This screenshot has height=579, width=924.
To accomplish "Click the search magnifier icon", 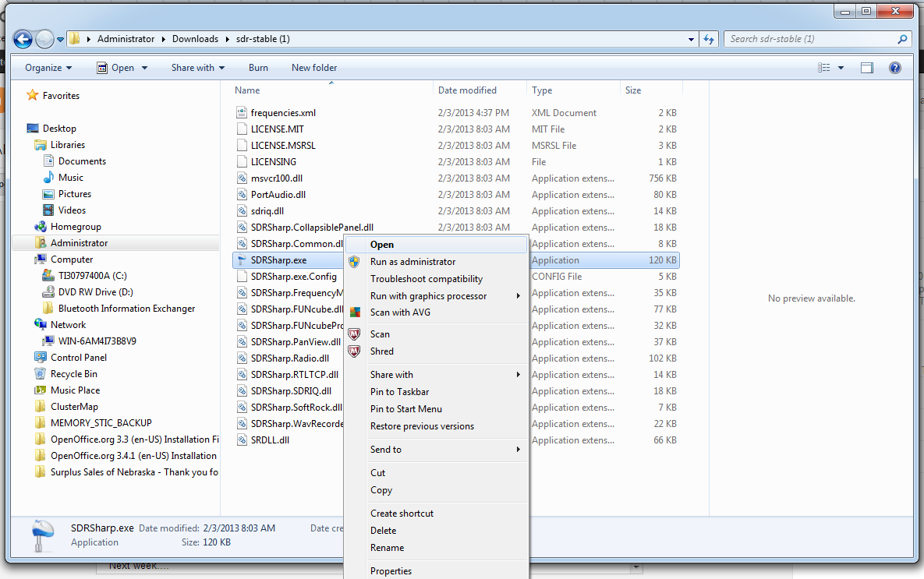I will 902,39.
